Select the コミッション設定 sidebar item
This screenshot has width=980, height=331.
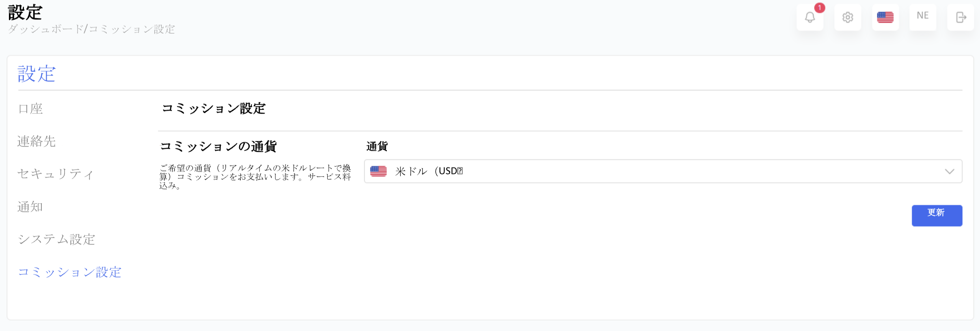click(69, 272)
